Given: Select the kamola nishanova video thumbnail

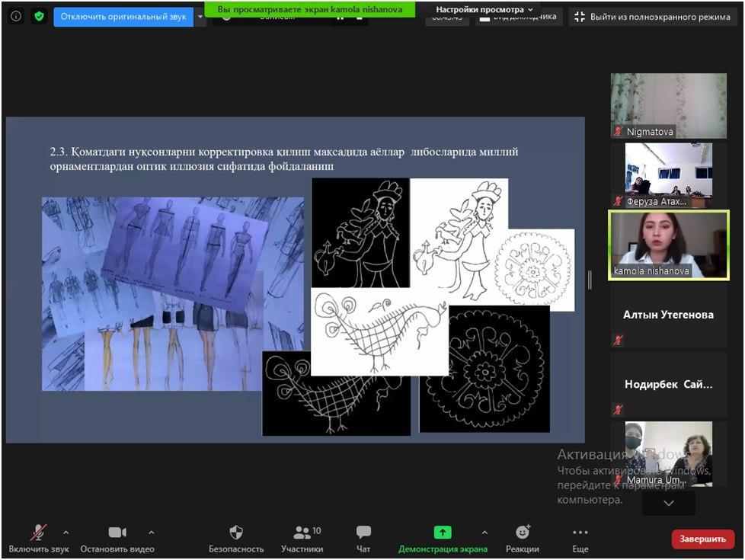Looking at the screenshot, I should click(668, 245).
